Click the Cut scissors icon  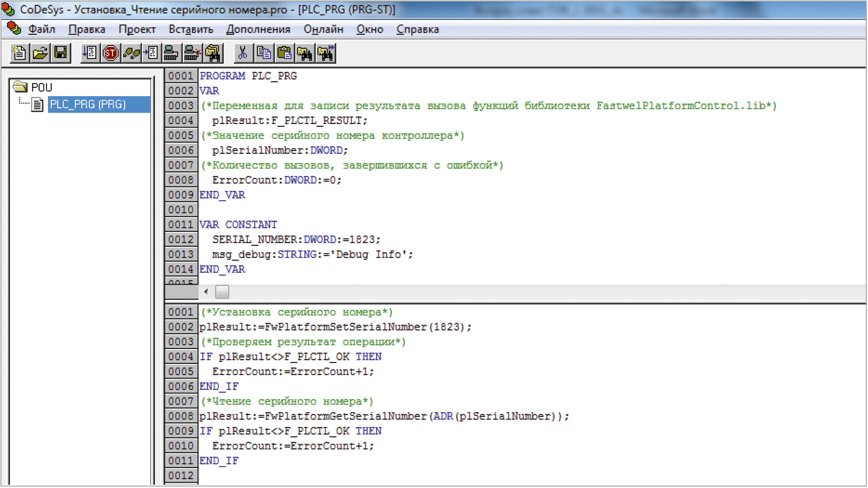click(x=243, y=53)
